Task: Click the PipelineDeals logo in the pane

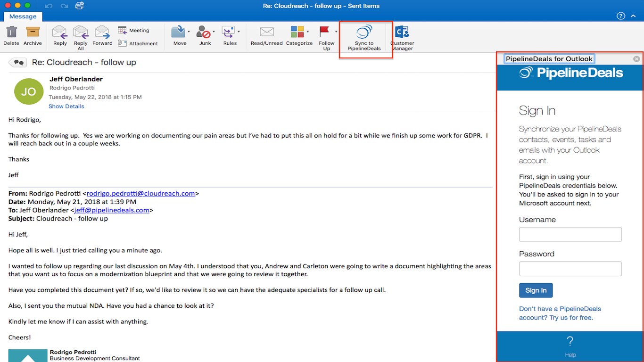Action: click(x=571, y=73)
